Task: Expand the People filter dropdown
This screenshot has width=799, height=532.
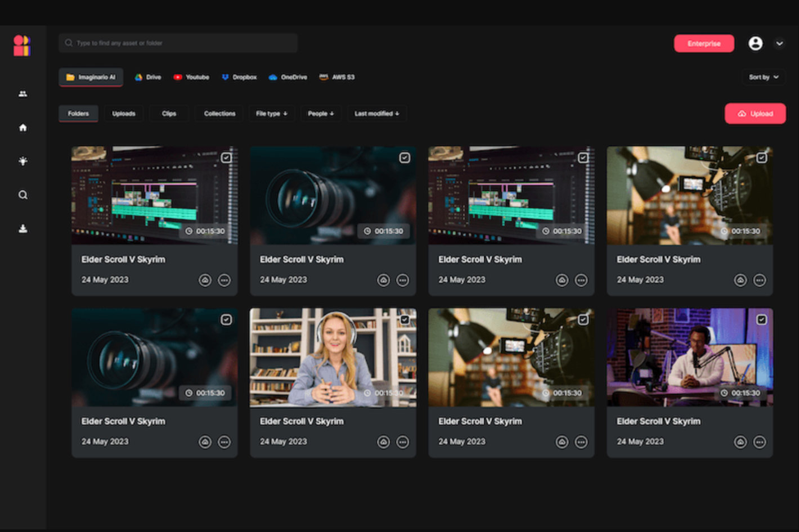Action: [x=321, y=114]
